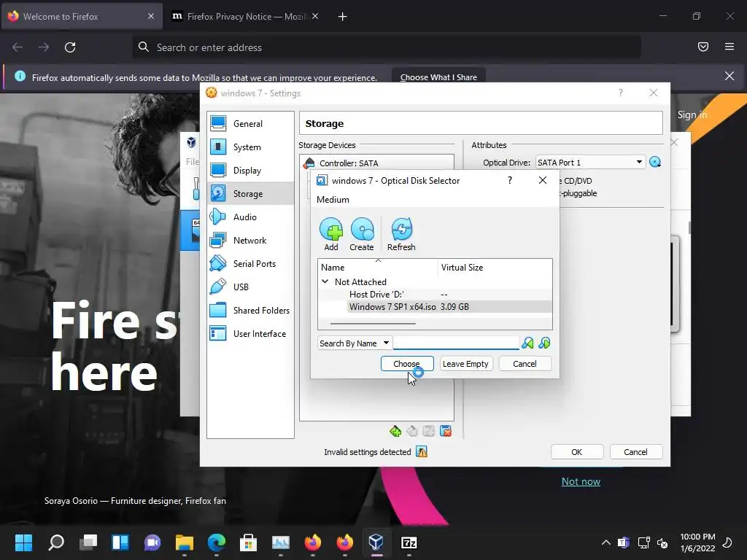Click Cancel in the Settings window
Image resolution: width=747 pixels, height=560 pixels.
pos(635,452)
